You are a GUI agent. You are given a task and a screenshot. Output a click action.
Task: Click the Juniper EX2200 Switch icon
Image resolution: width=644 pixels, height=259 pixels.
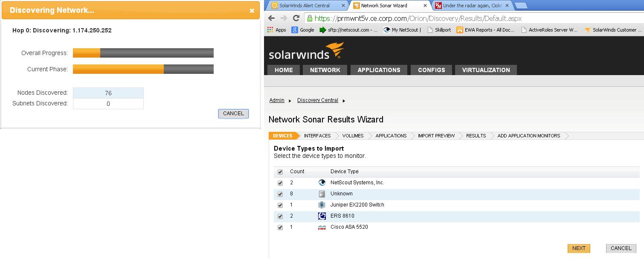point(322,205)
